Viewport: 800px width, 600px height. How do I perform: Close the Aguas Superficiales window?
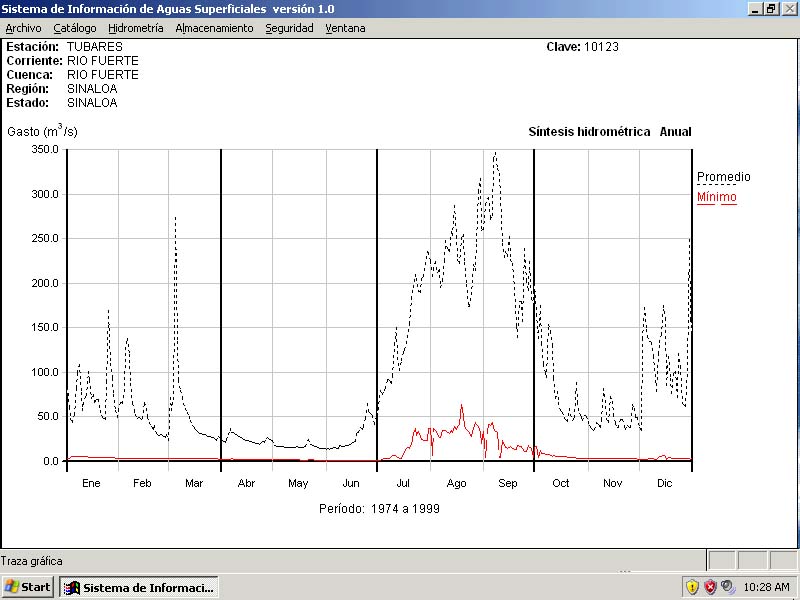tap(788, 8)
